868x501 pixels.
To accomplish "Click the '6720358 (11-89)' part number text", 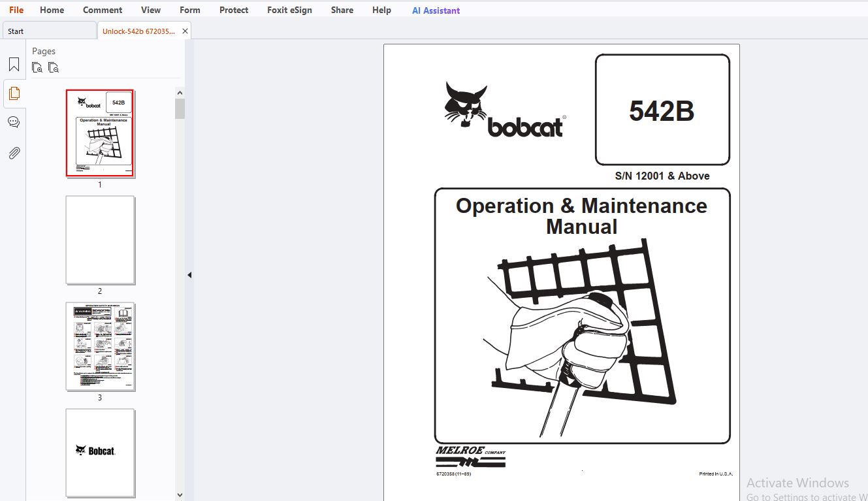I will (x=453, y=474).
